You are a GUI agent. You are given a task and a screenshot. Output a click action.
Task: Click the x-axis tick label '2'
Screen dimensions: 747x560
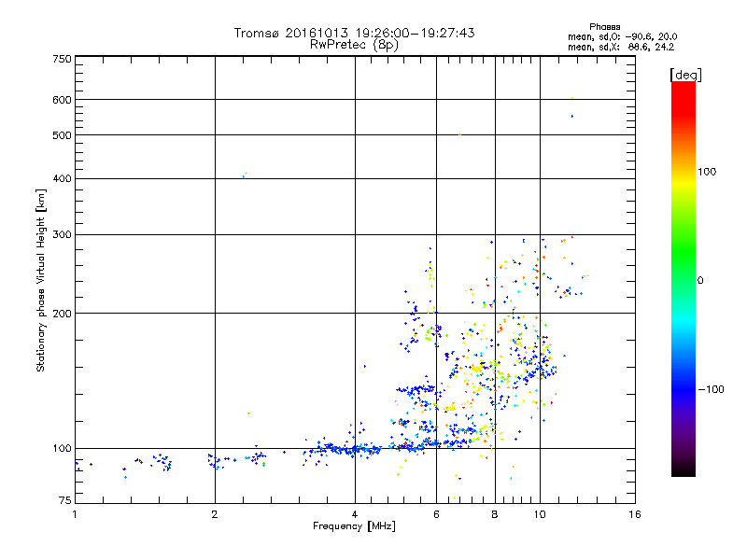[x=215, y=514]
